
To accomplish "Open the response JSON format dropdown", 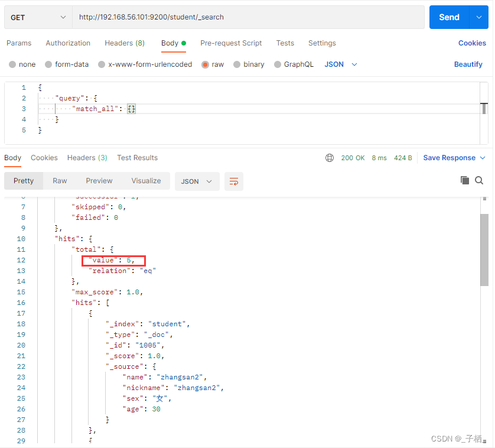I will [x=196, y=181].
